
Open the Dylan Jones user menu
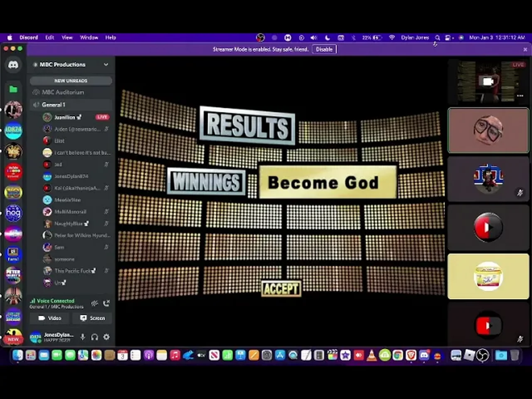point(415,37)
